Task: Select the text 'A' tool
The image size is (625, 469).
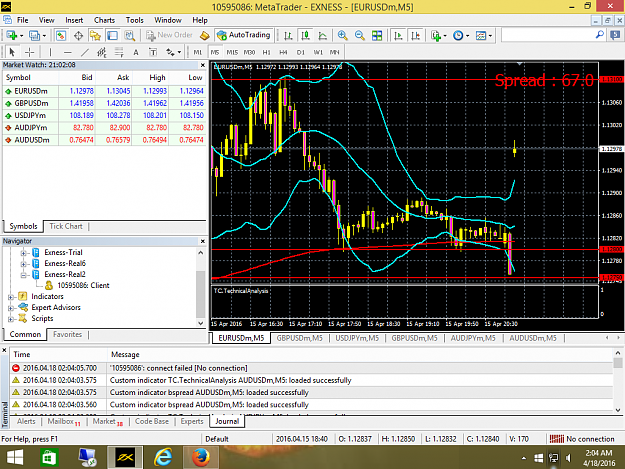Action: pyautogui.click(x=136, y=52)
